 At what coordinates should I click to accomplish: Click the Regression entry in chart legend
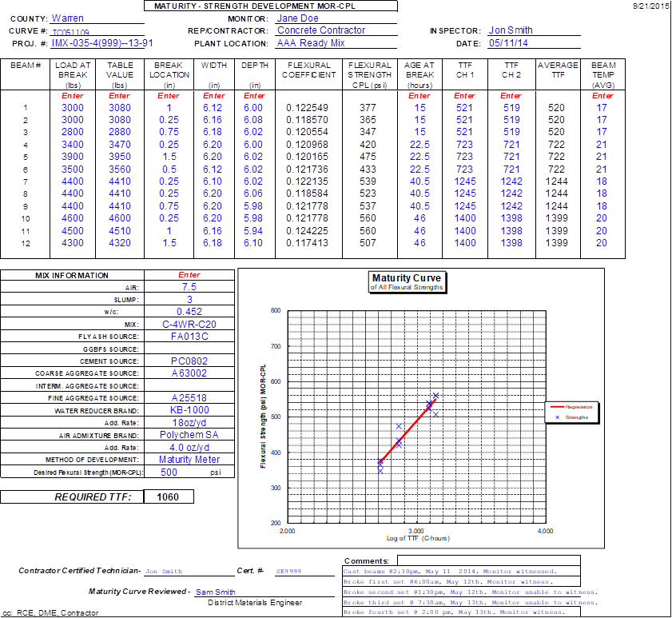click(579, 406)
